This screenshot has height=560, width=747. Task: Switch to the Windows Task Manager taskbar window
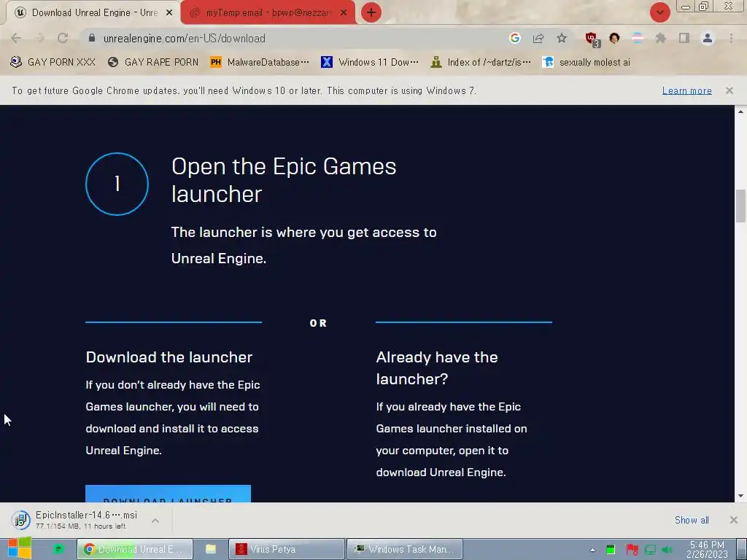[x=405, y=549]
